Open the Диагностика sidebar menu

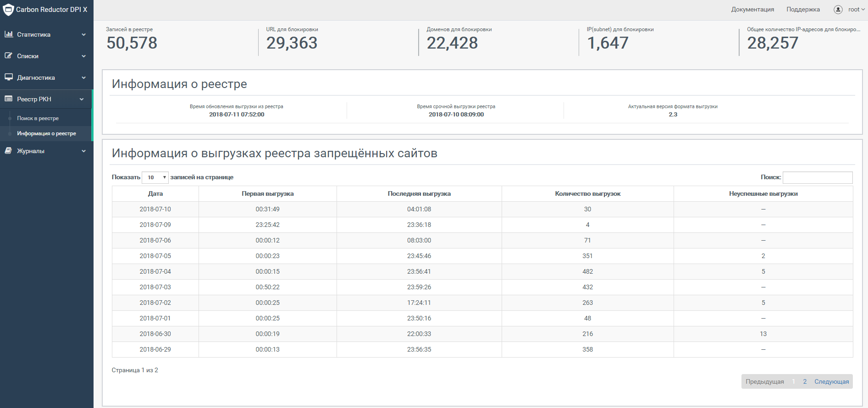coord(46,77)
